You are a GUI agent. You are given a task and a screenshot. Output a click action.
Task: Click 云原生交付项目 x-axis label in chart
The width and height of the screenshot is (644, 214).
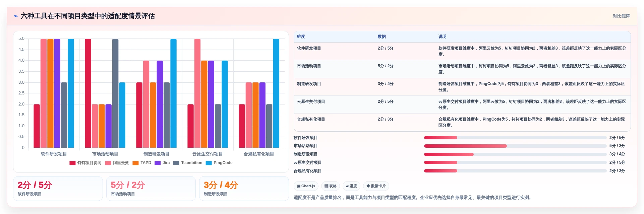tap(208, 154)
